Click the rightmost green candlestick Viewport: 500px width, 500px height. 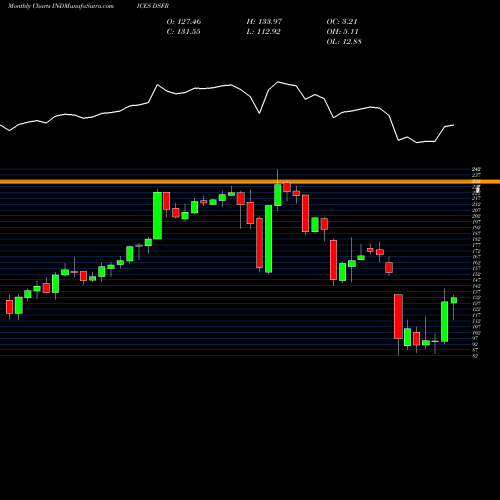click(454, 300)
